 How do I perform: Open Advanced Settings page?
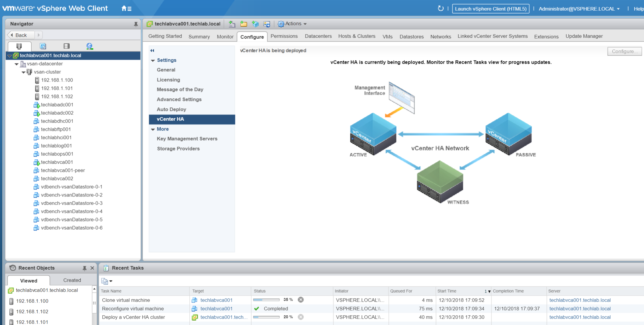pos(179,99)
